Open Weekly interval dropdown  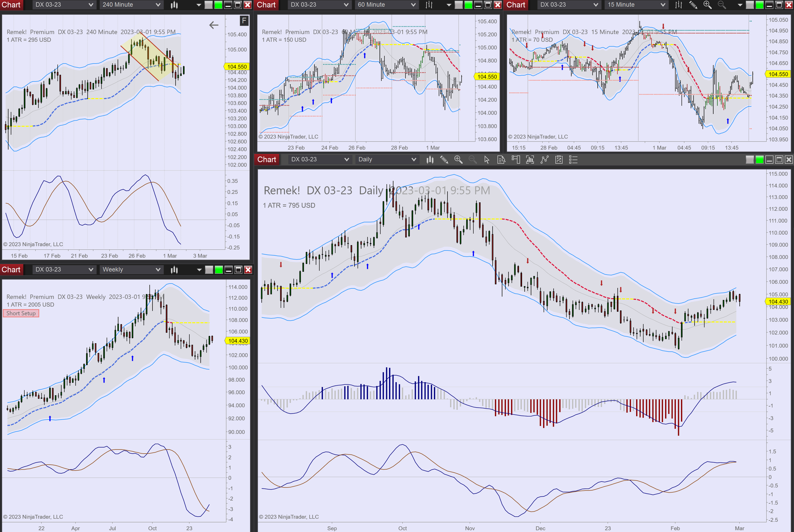tap(131, 270)
